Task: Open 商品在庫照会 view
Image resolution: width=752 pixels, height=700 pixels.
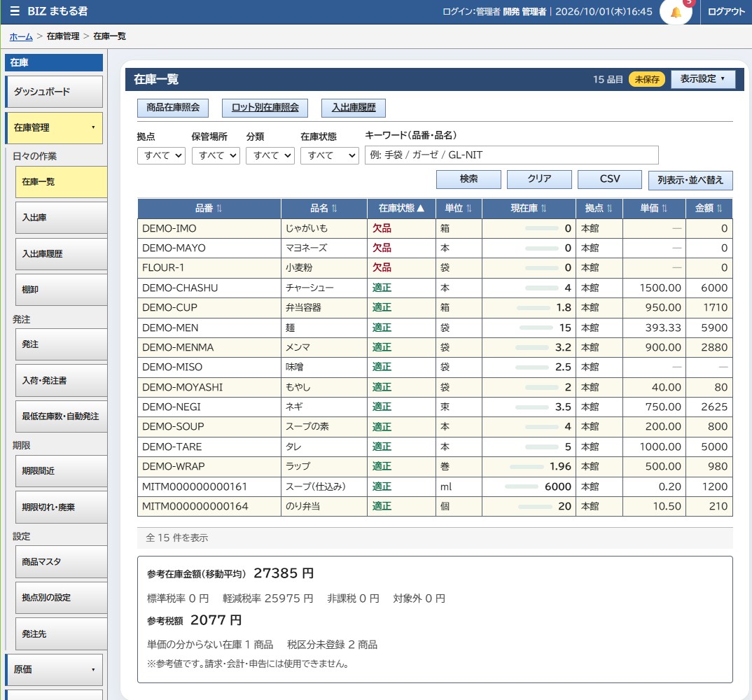Action: pos(173,108)
